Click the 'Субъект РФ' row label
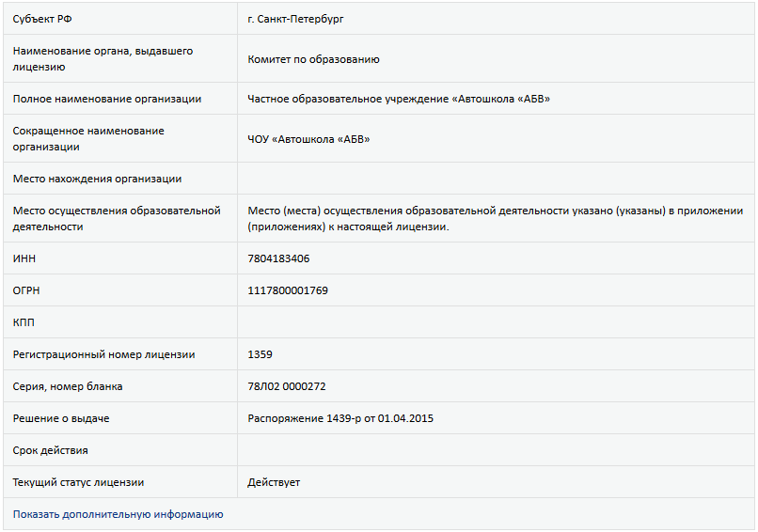 (x=42, y=19)
